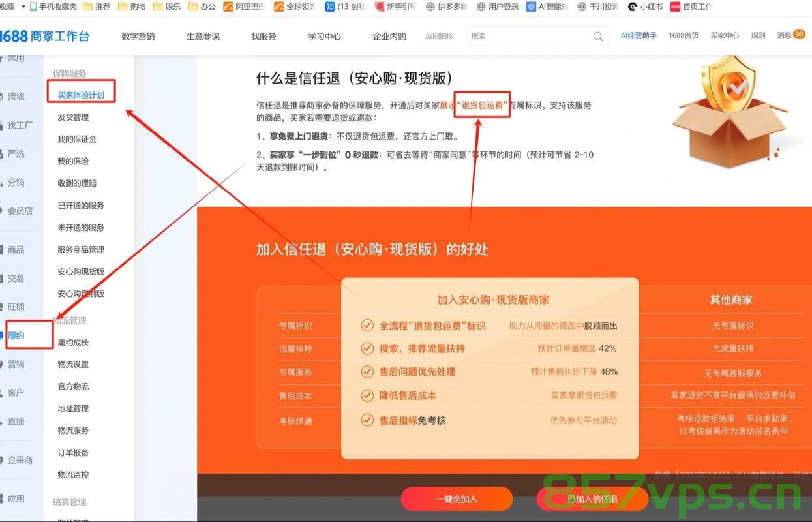Select 直播 in the left sidebar
Viewport: 812px width, 522px height.
point(16,422)
